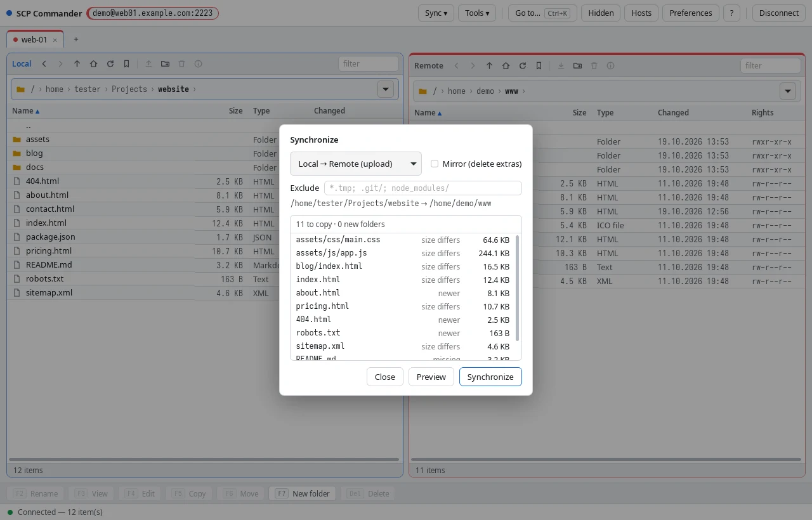The width and height of the screenshot is (812, 520).
Task: Open Preferences
Action: (691, 13)
